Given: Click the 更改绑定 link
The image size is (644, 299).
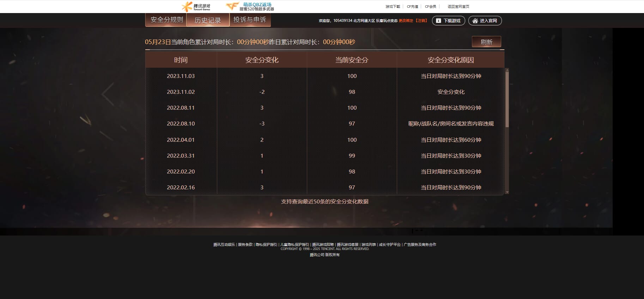Looking at the screenshot, I should (x=406, y=21).
